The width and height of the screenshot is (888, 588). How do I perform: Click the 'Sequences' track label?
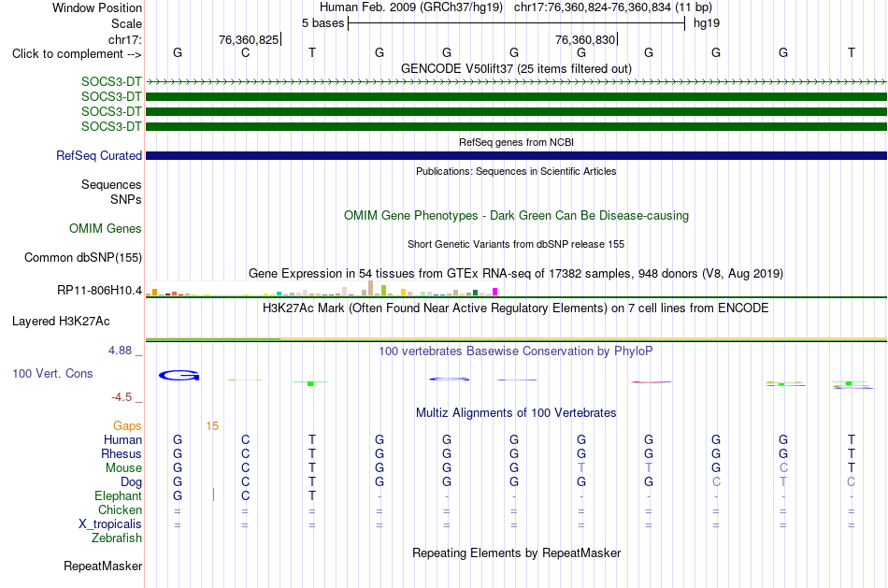[111, 185]
